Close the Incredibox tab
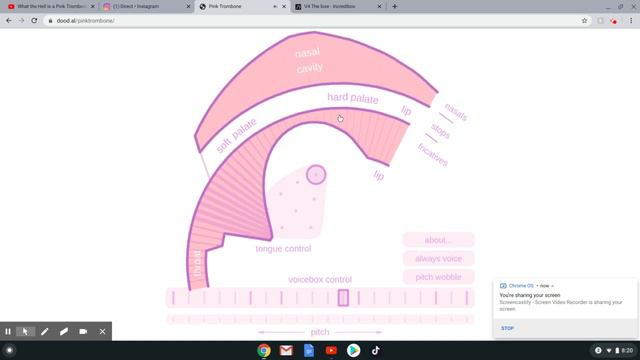The width and height of the screenshot is (640, 360). point(379,7)
